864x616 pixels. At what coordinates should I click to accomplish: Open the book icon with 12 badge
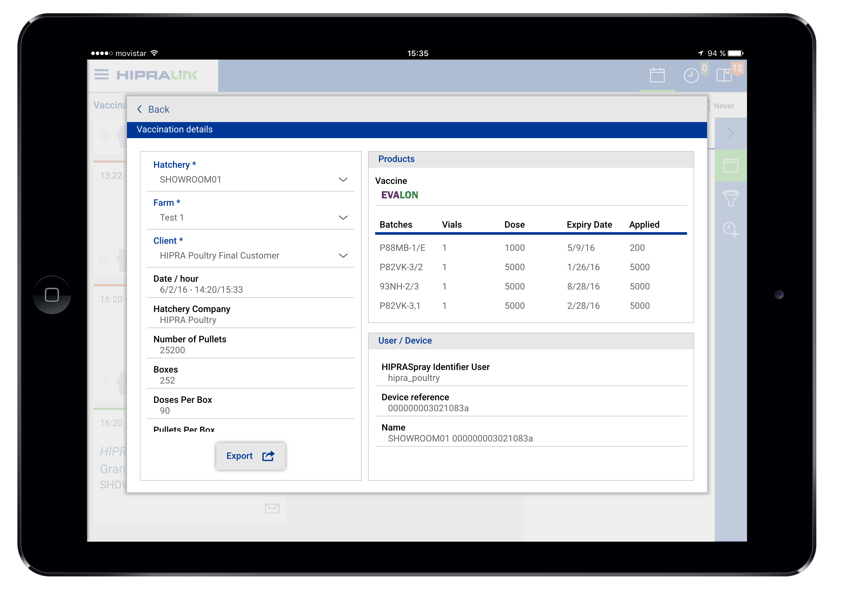click(x=724, y=75)
